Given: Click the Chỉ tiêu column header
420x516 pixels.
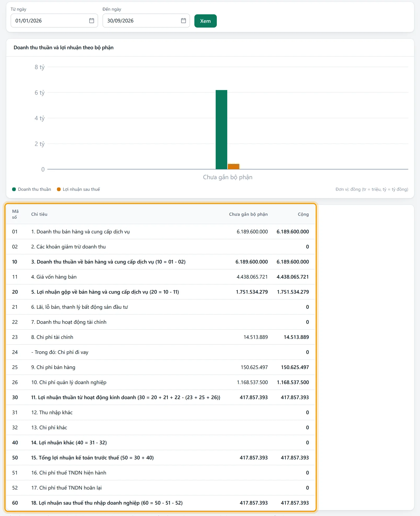Looking at the screenshot, I should tap(39, 214).
